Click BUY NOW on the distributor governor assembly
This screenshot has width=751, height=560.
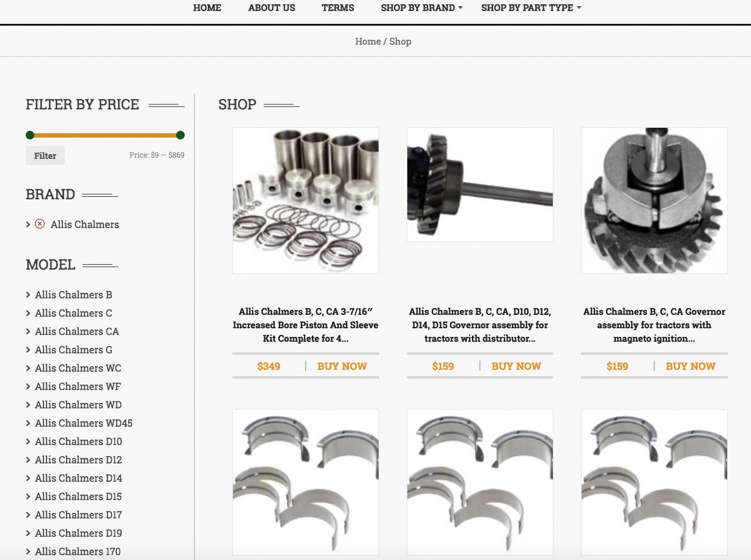pyautogui.click(x=516, y=366)
